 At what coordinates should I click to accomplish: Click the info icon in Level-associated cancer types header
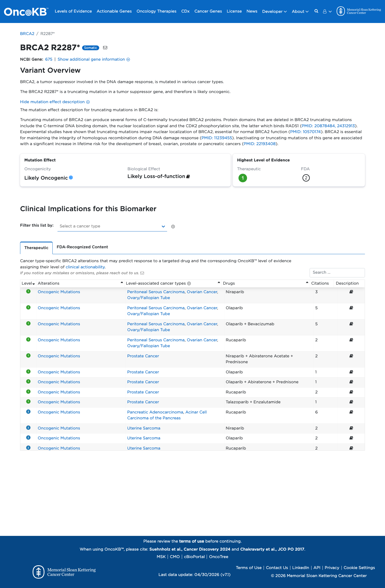tap(189, 283)
